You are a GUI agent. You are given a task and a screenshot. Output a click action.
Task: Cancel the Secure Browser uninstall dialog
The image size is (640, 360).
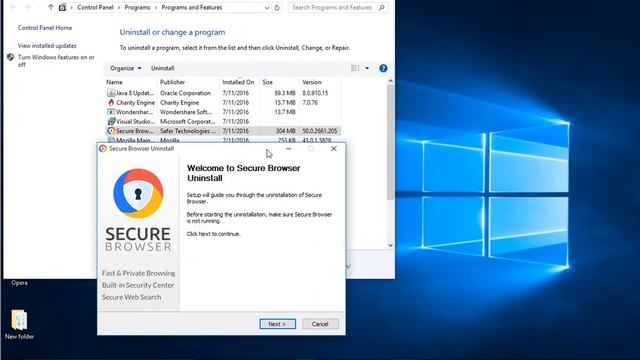(x=320, y=324)
